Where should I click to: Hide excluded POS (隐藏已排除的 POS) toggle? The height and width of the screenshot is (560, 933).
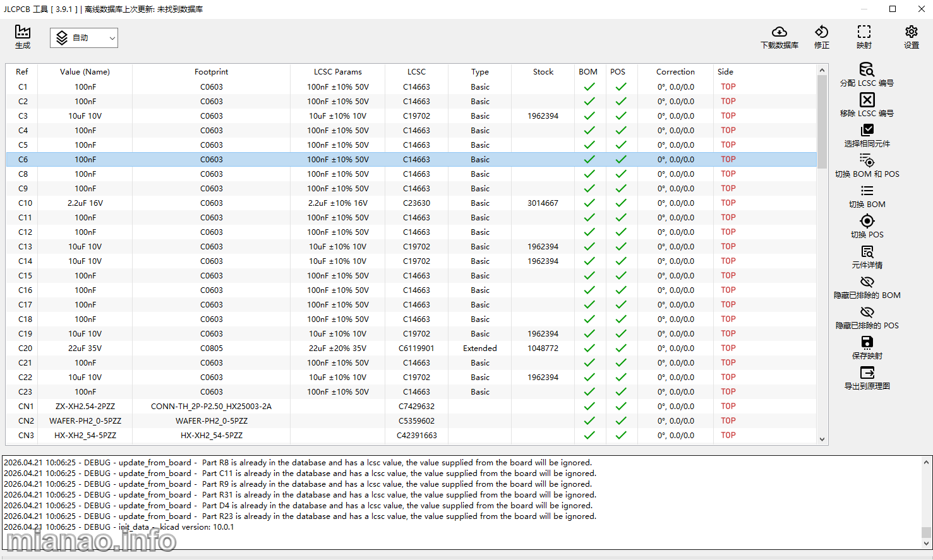coord(867,312)
